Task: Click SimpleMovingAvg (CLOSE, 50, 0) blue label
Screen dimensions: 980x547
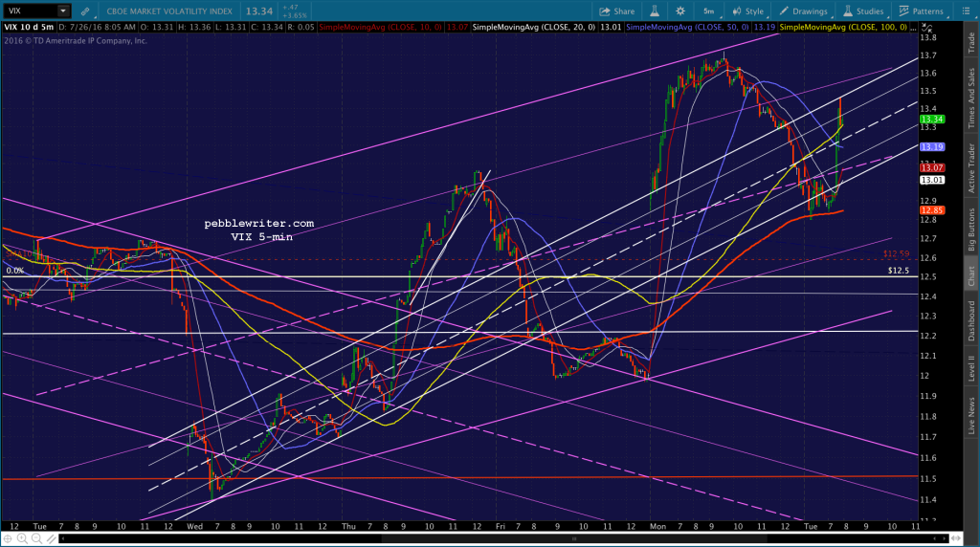Action: (x=687, y=28)
